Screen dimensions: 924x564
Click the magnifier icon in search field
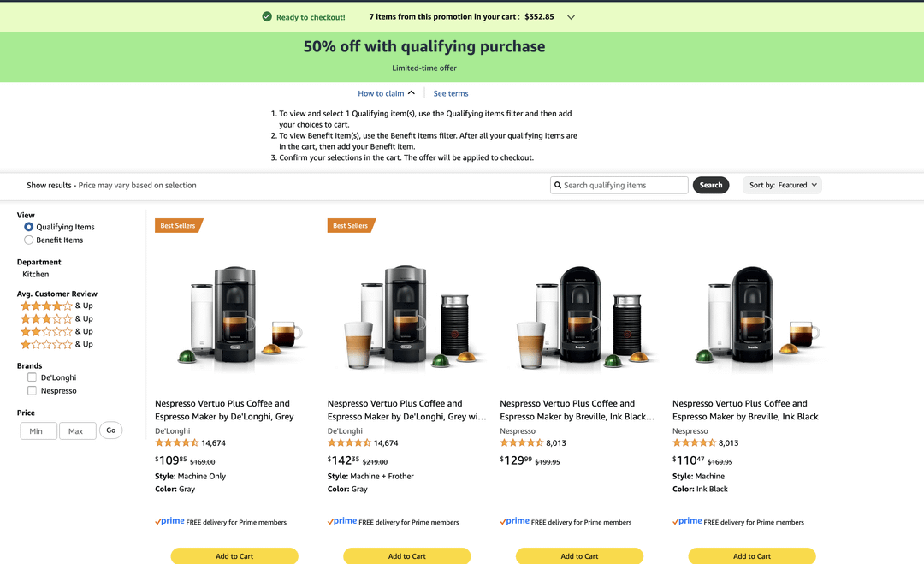click(x=558, y=185)
